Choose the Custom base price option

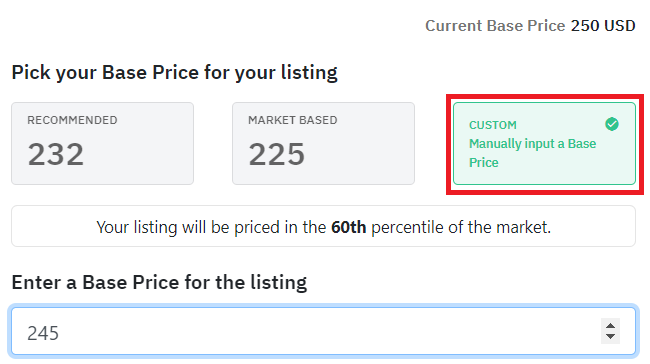pos(544,143)
